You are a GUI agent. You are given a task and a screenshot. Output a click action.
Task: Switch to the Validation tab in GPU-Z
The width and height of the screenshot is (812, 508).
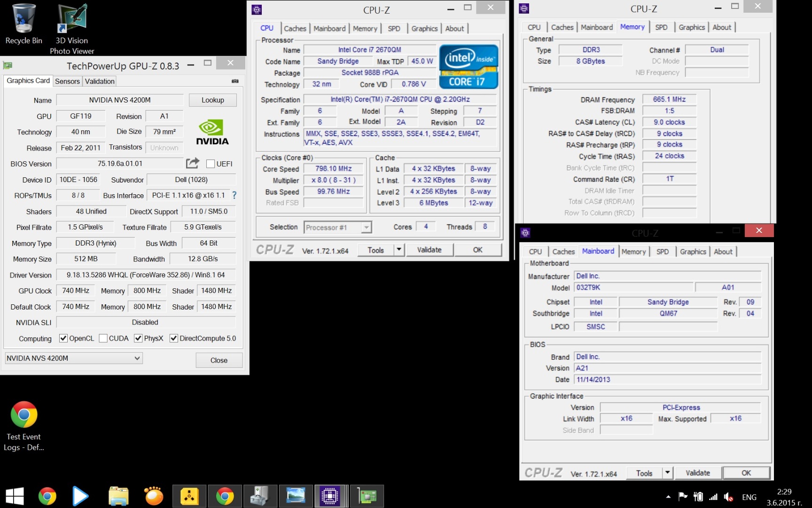(100, 81)
